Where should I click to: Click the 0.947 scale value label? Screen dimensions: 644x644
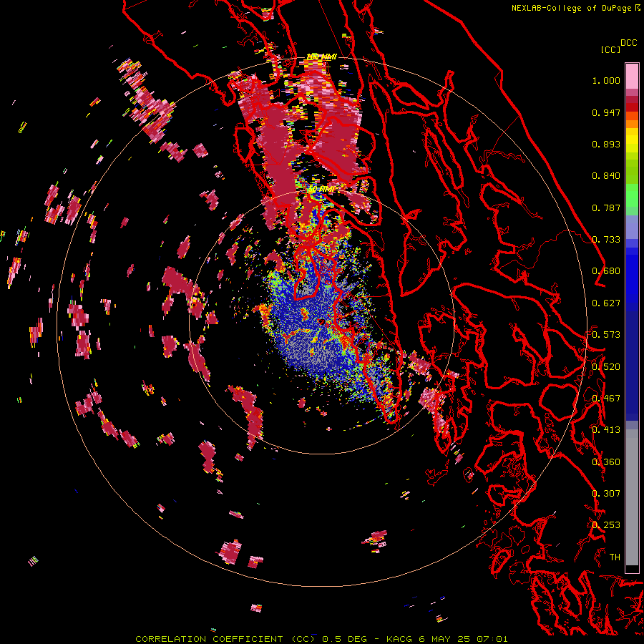click(x=606, y=112)
